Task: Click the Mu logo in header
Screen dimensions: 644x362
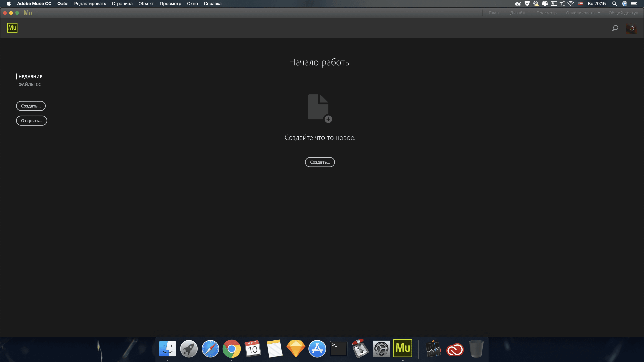Action: (12, 28)
